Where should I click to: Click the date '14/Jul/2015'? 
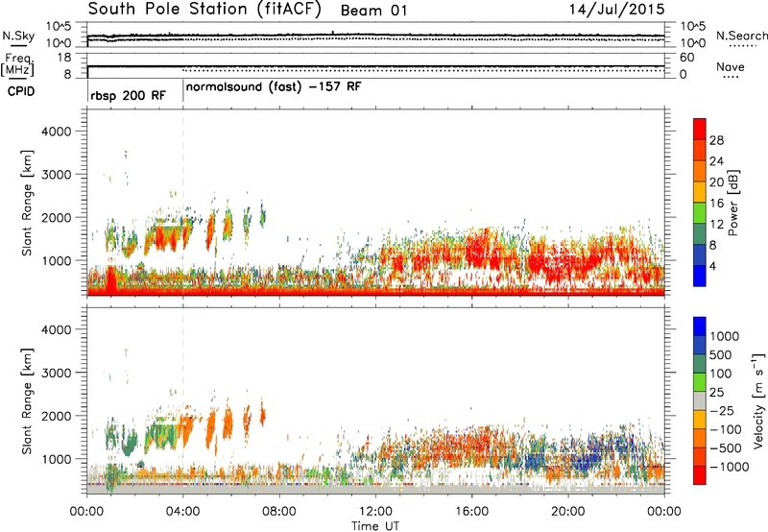[616, 9]
